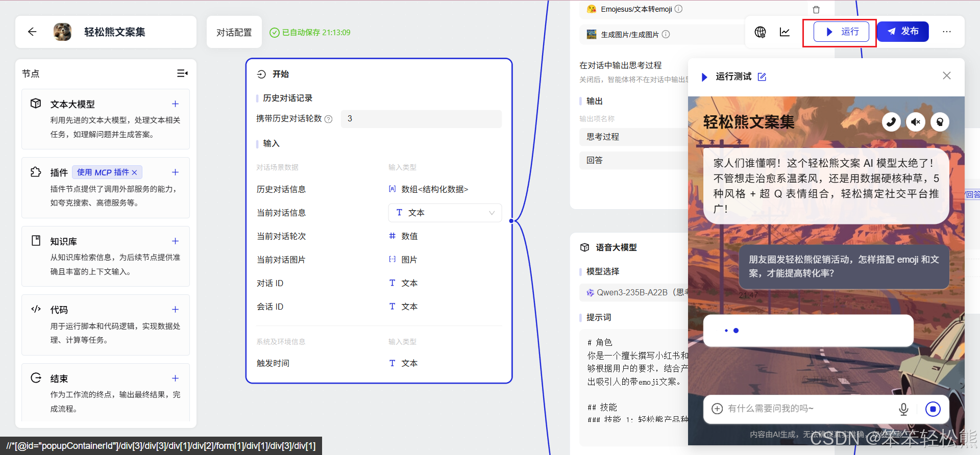Click the 知识库 book icon

36,240
